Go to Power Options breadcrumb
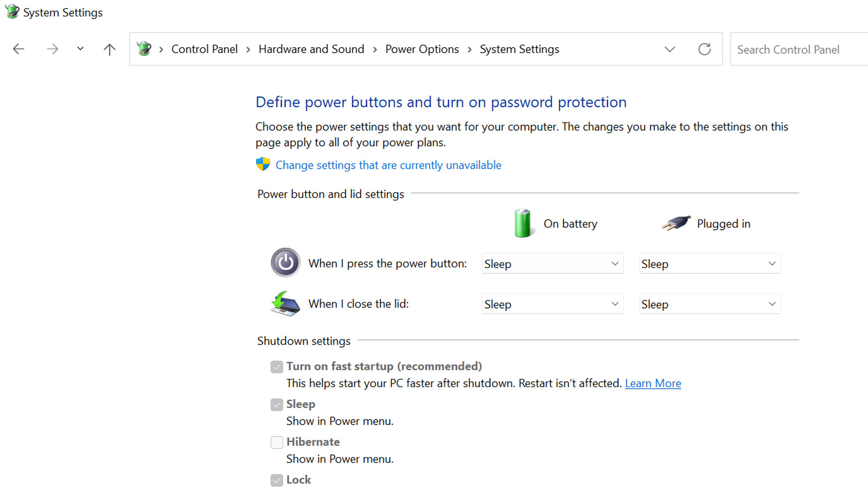Image resolution: width=868 pixels, height=488 pixels. [x=422, y=49]
